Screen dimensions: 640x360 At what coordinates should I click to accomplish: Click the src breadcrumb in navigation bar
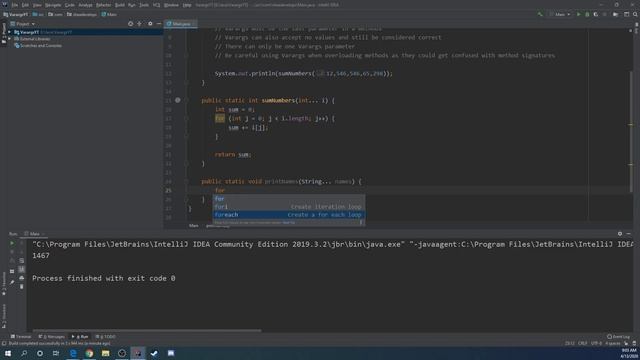tap(38, 14)
